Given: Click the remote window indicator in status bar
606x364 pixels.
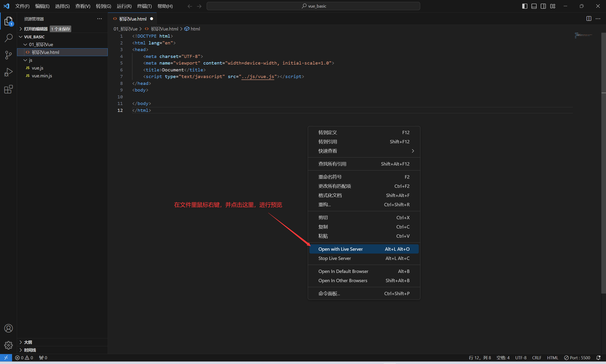Looking at the screenshot, I should pyautogui.click(x=6, y=358).
